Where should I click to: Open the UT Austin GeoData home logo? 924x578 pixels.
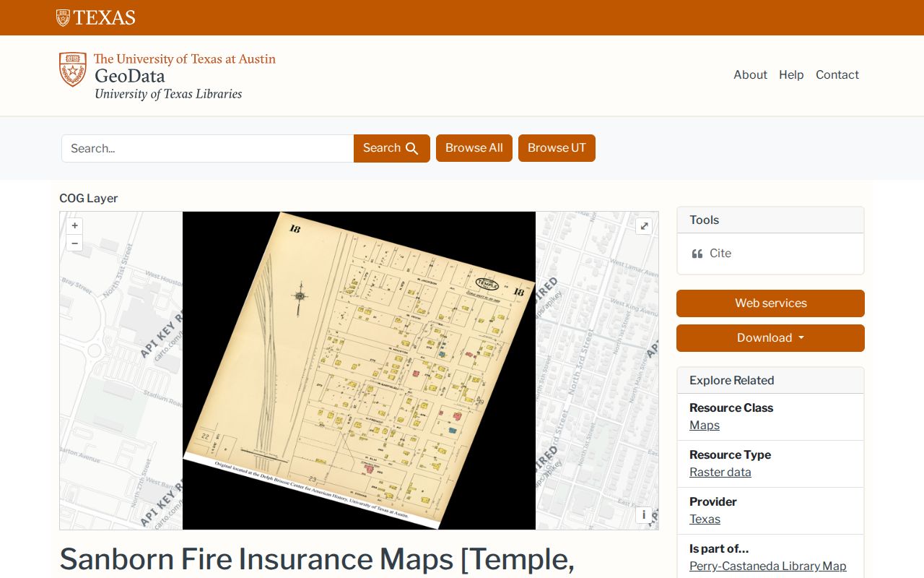(167, 76)
